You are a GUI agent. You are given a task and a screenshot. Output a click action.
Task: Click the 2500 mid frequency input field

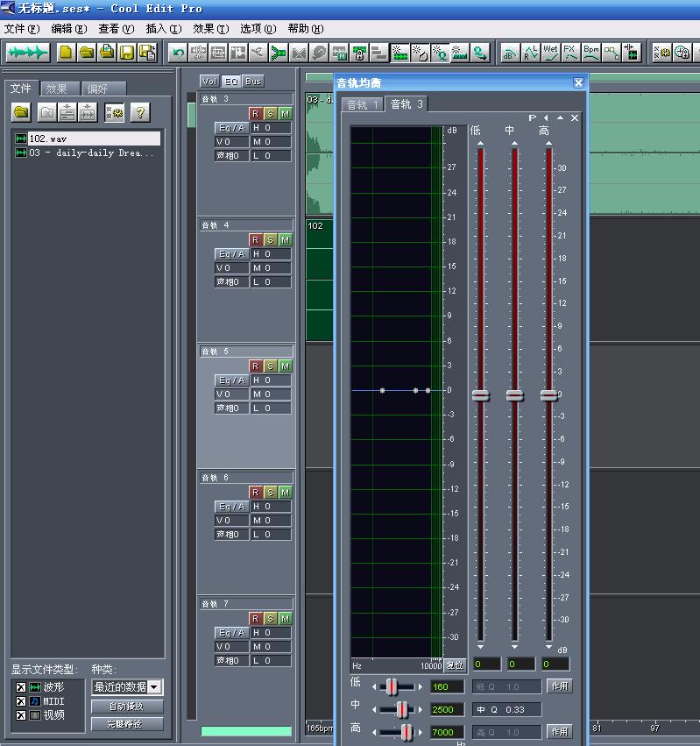[447, 709]
